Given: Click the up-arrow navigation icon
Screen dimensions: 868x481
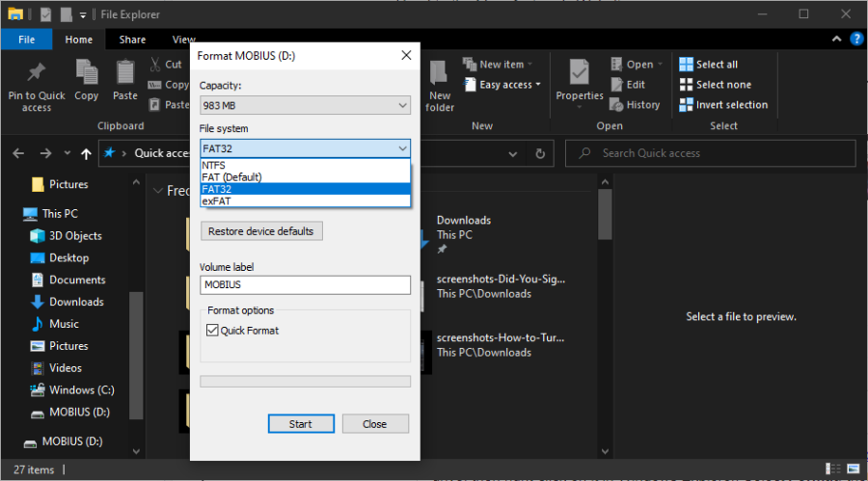Looking at the screenshot, I should point(87,153).
